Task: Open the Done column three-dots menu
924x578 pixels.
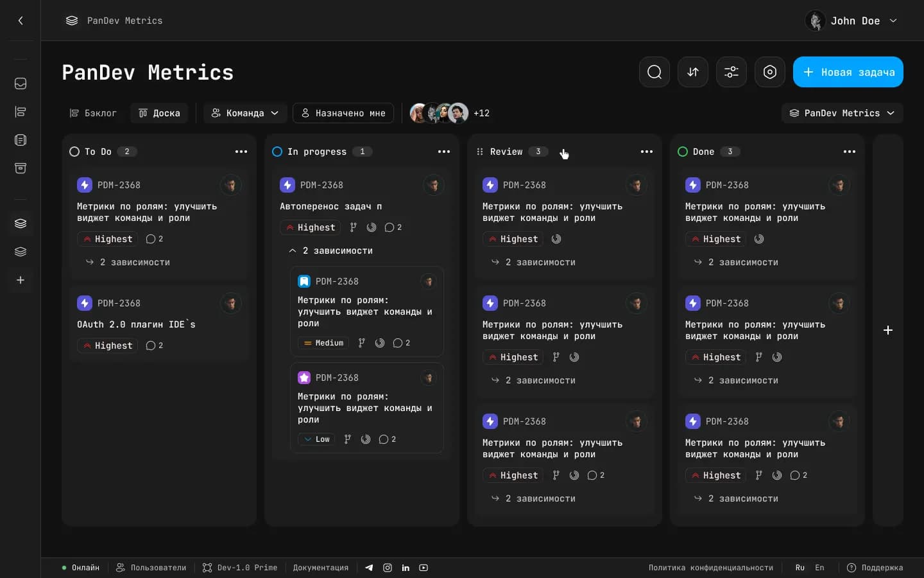Action: tap(850, 152)
